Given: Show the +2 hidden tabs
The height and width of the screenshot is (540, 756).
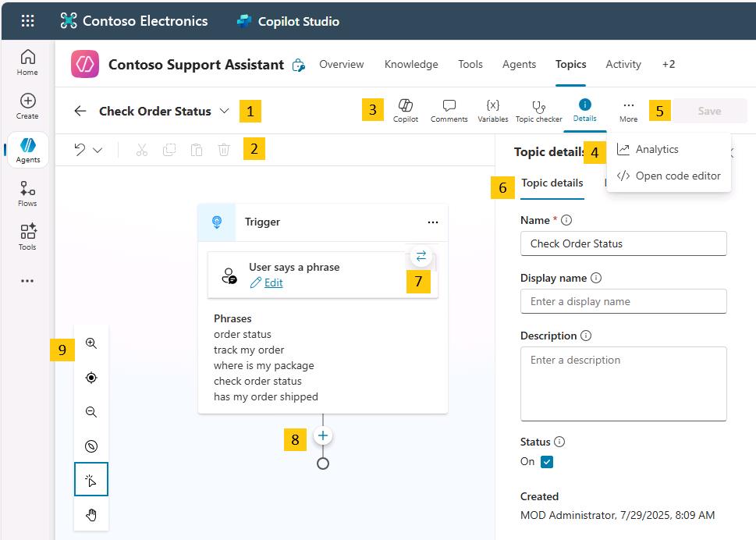Looking at the screenshot, I should [669, 64].
